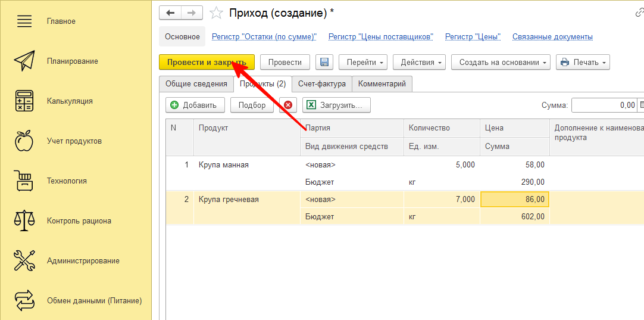Open Создать на основании dropdown
The image size is (644, 320).
pyautogui.click(x=500, y=63)
